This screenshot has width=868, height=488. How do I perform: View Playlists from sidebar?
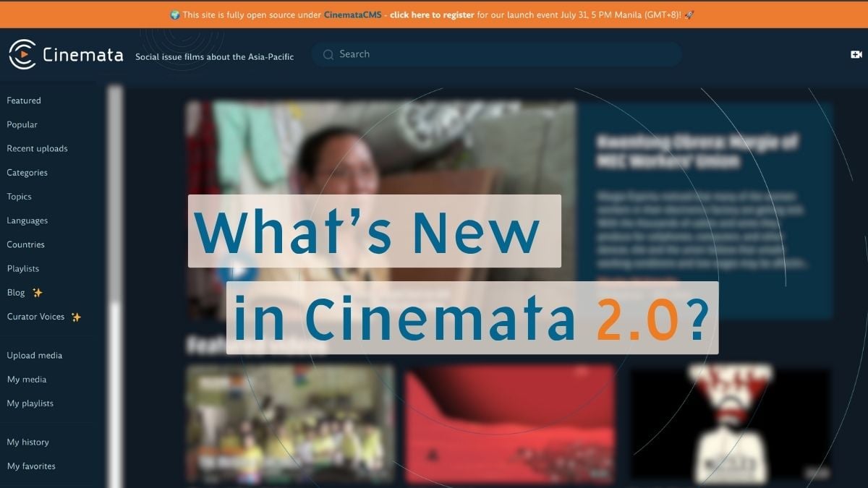coord(23,268)
